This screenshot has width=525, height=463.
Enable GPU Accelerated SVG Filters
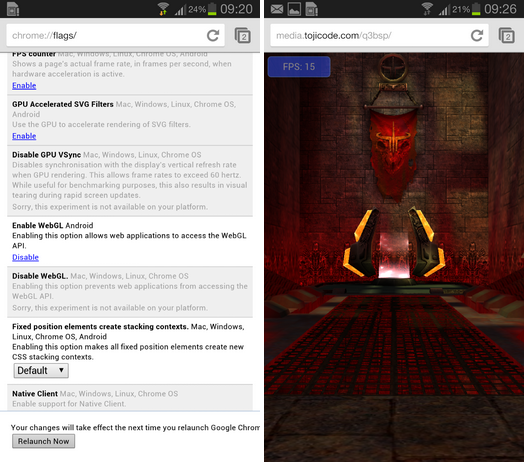[24, 136]
